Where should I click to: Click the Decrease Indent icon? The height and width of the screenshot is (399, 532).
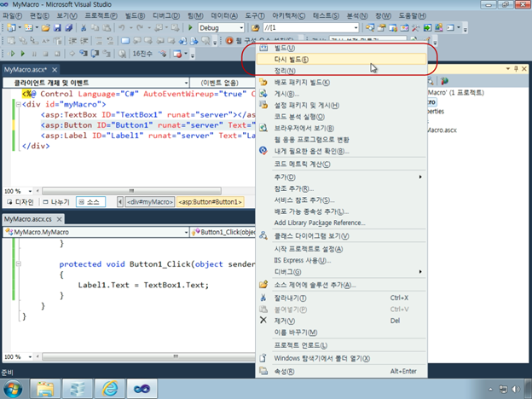[x=73, y=41]
